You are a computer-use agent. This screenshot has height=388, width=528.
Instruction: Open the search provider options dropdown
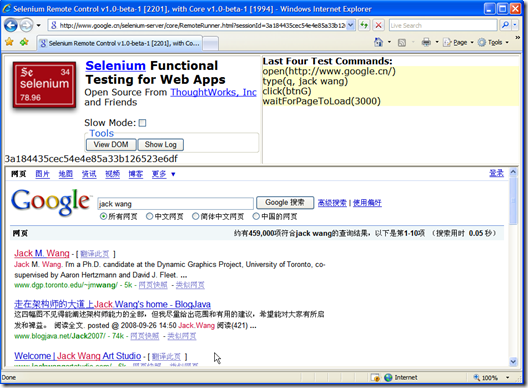[x=515, y=25]
